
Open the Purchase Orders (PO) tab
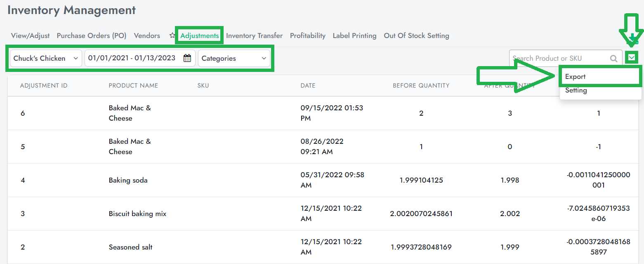coord(92,36)
